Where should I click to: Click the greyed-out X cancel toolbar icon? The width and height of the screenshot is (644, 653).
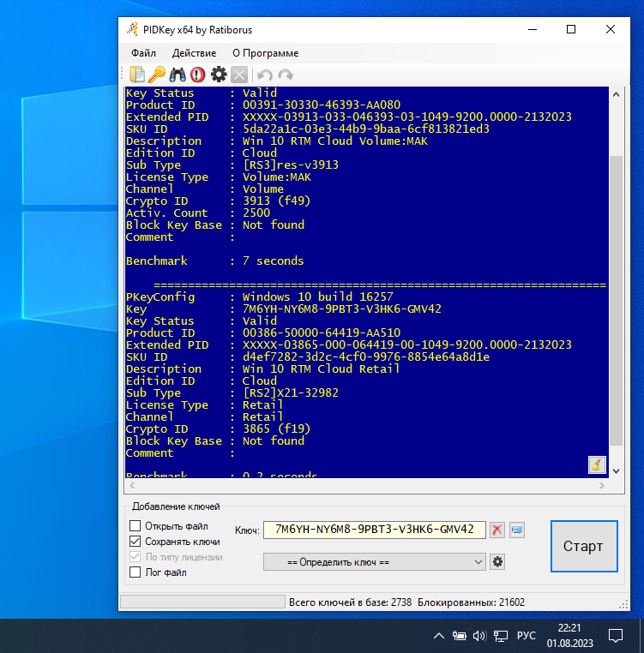coord(239,75)
